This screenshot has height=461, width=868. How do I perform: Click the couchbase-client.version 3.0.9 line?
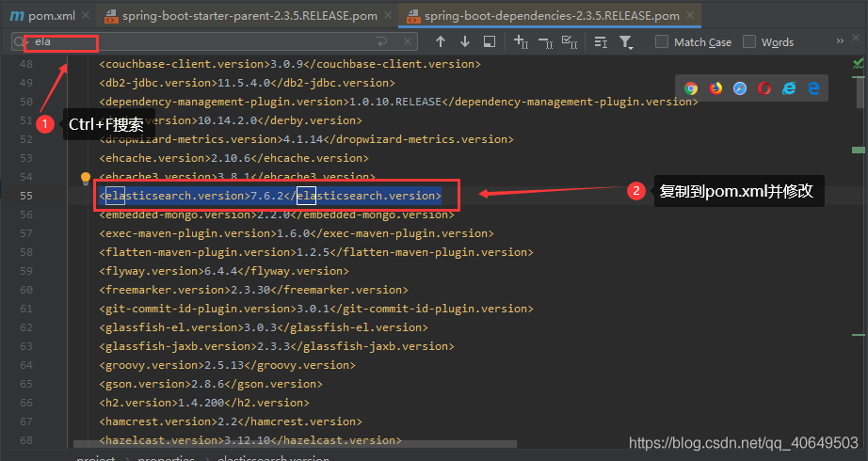point(290,64)
